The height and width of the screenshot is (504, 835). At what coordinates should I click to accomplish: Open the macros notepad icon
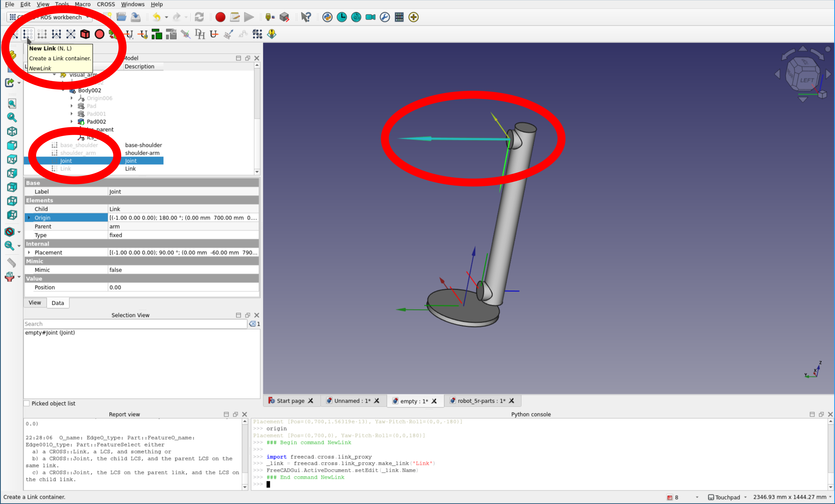[235, 17]
